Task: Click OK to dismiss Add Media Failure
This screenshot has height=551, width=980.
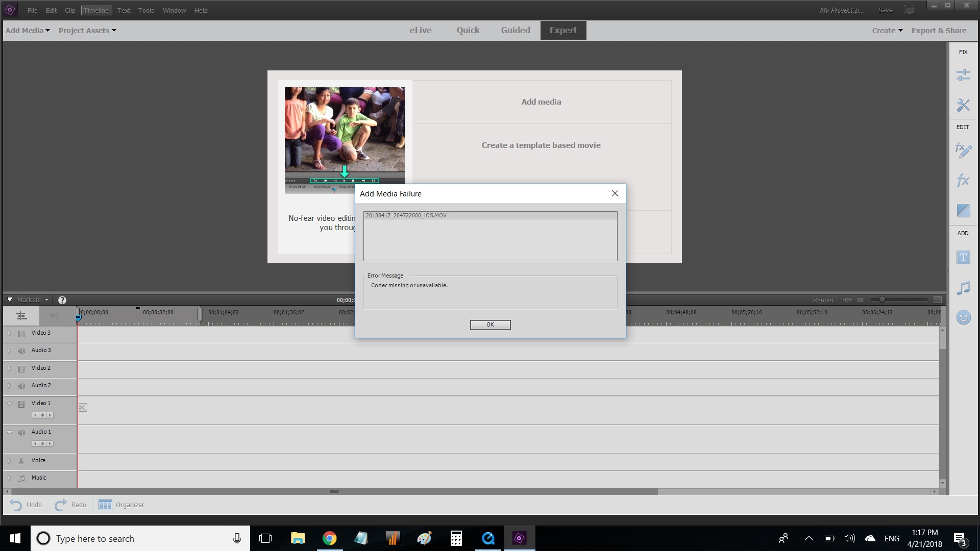Action: (x=490, y=324)
